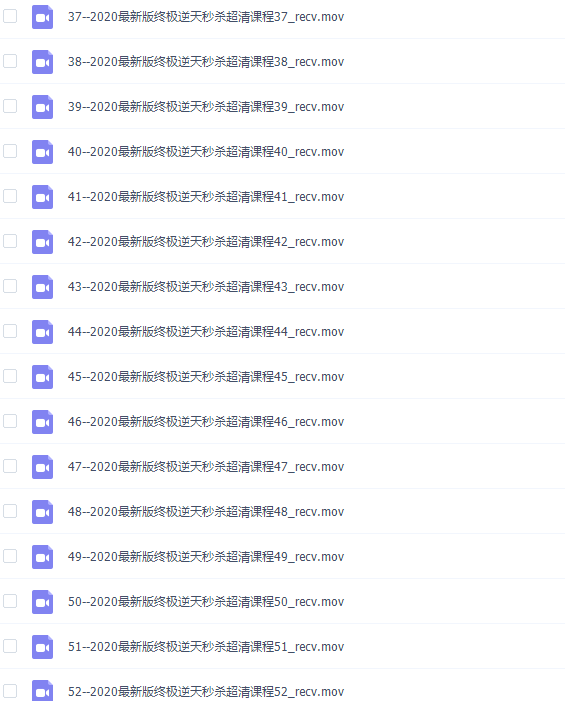565x701 pixels.
Task: Open the file name ending 52_recv.mov
Action: pos(206,692)
